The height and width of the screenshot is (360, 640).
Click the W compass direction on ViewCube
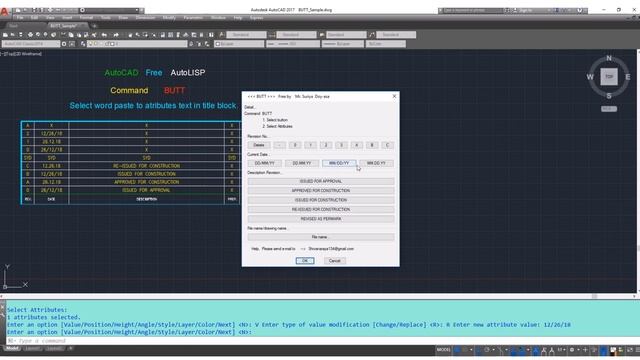[590, 77]
